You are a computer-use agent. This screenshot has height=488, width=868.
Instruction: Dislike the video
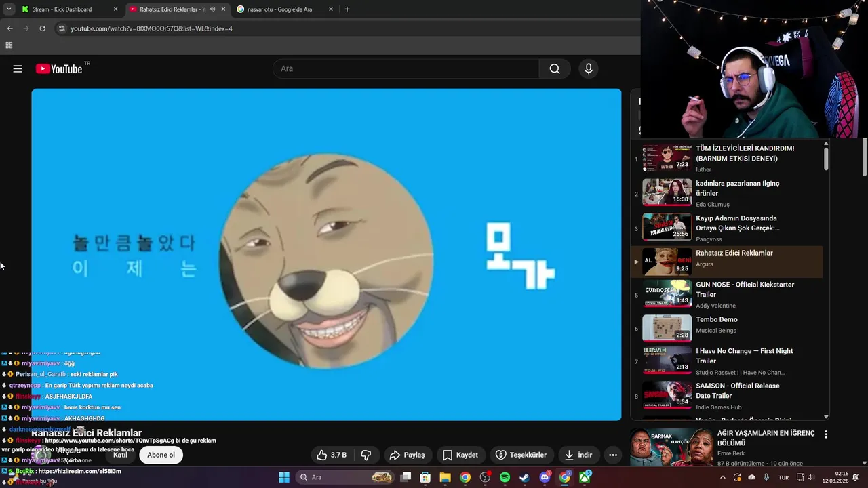pyautogui.click(x=366, y=455)
